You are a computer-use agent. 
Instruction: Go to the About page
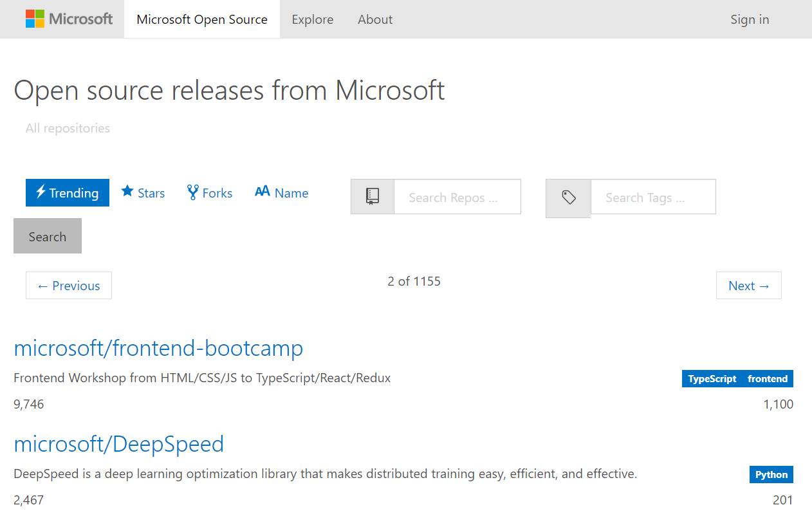coord(375,19)
